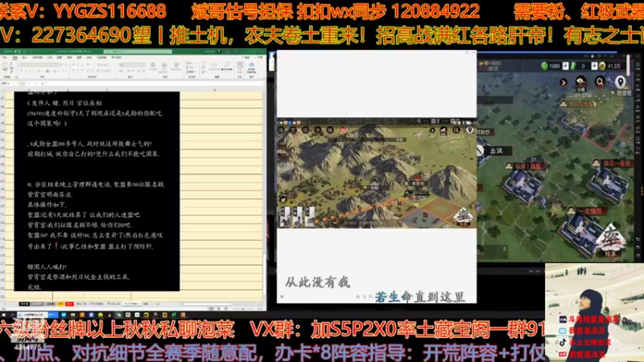Click the Fill Color bucket icon

47,71
